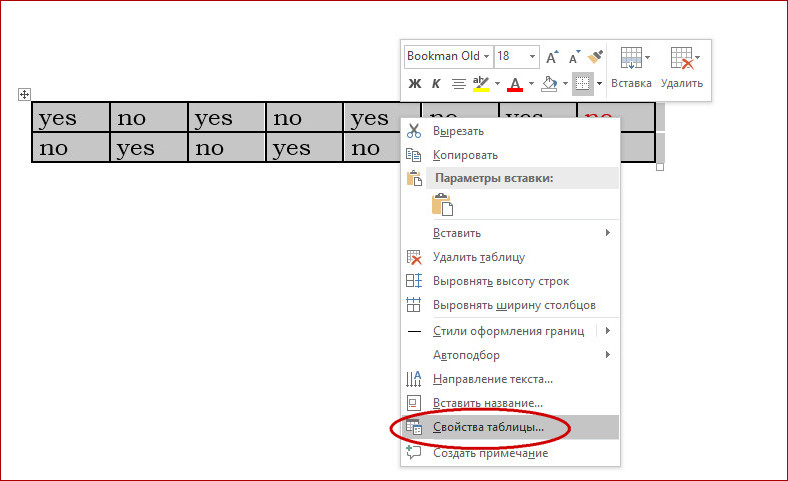788x481 pixels.
Task: Open the Bookman Old font name dropdown
Action: coord(448,56)
